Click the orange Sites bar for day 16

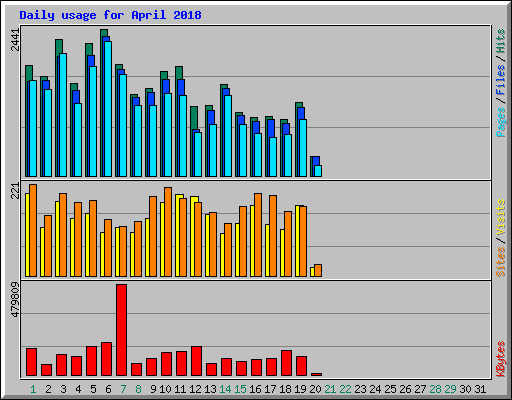[258, 235]
